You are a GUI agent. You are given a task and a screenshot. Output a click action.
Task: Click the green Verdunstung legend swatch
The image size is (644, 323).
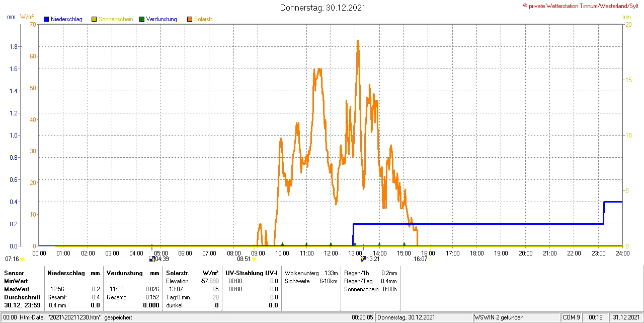(142, 19)
